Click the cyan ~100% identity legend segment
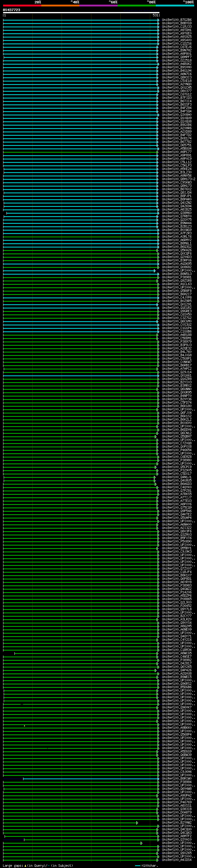 175,6
